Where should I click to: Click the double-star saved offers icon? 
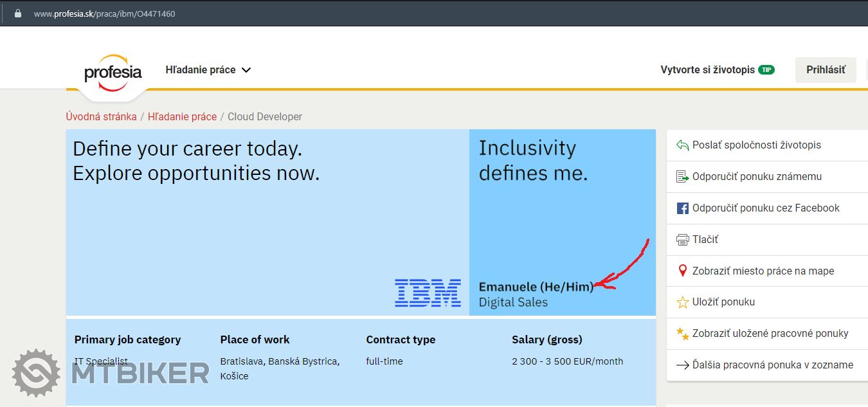pos(682,334)
